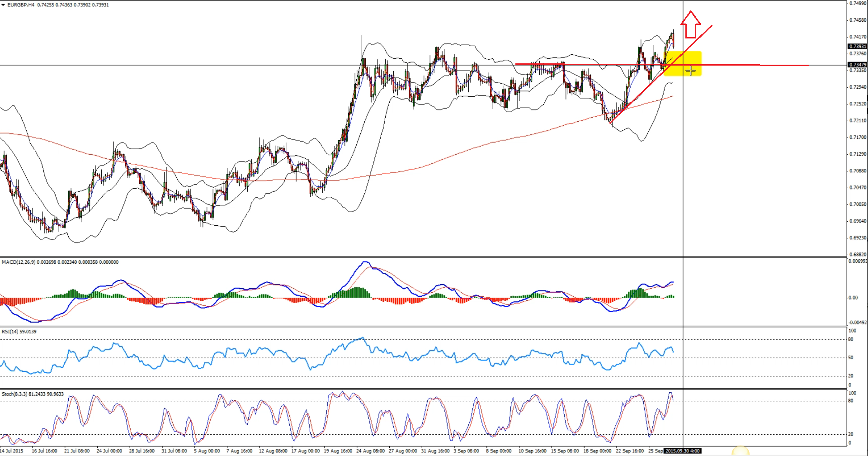Screen dimensions: 868x456
Task: Click the highlighted date label 2015.09.30 4:00
Action: click(683, 451)
